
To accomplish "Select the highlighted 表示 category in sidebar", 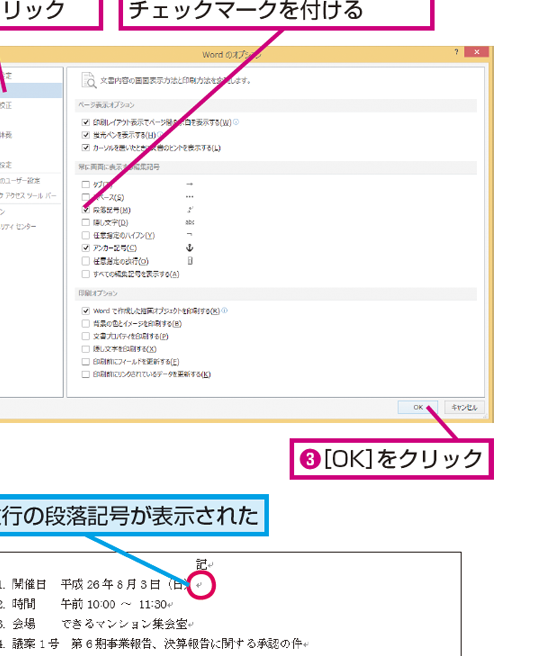I will [x=31, y=90].
